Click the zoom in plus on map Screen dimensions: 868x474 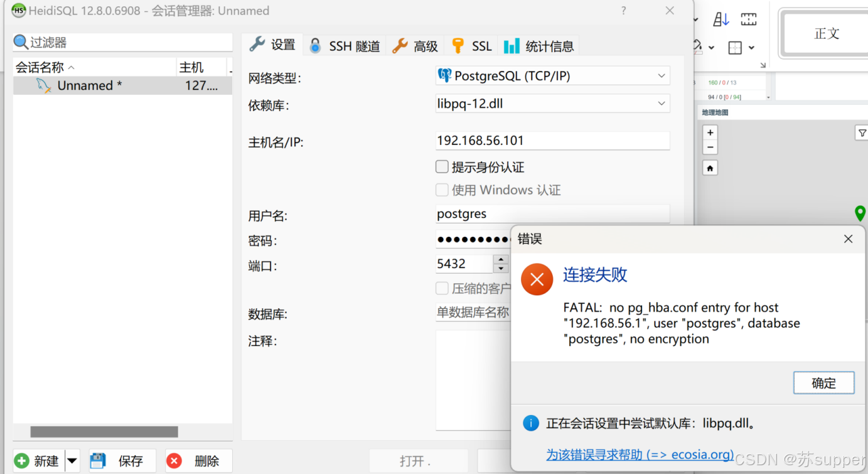(710, 132)
